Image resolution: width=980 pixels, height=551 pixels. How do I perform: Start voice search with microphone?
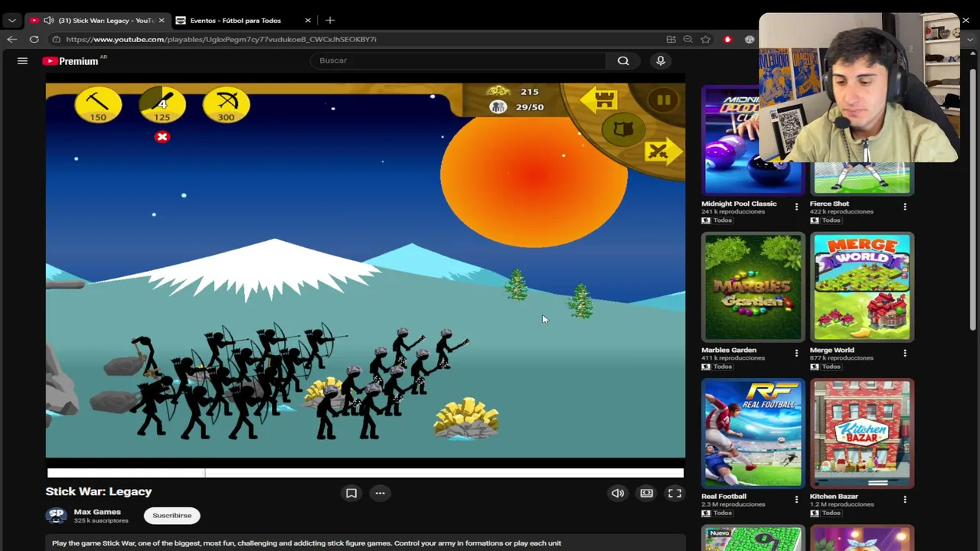click(x=661, y=60)
